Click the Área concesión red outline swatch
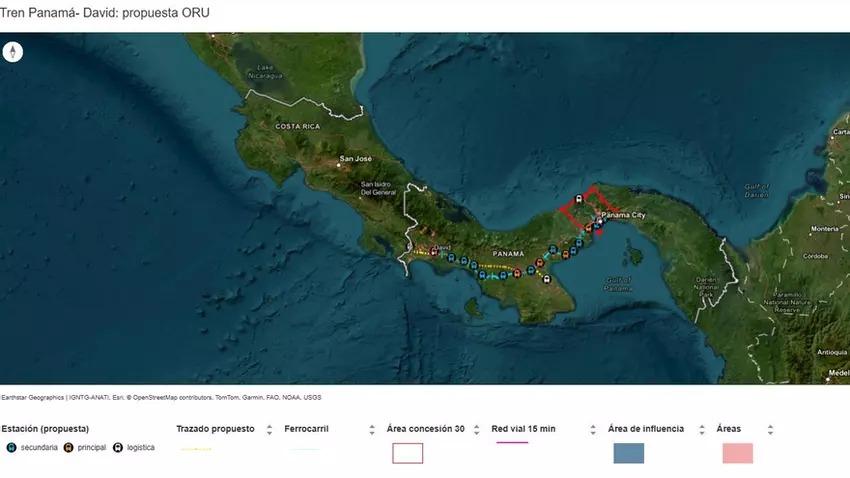Screen dimensions: 850x478 tap(407, 453)
